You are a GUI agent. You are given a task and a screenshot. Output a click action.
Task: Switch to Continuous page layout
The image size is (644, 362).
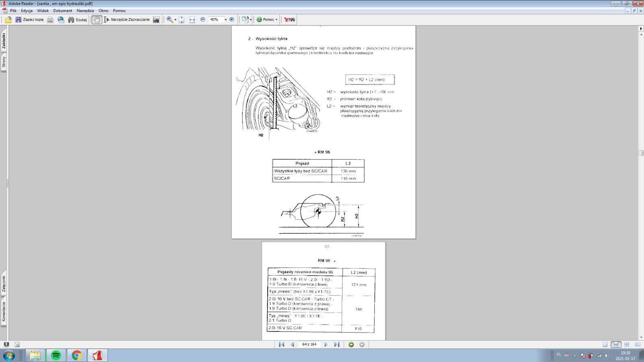(616, 345)
